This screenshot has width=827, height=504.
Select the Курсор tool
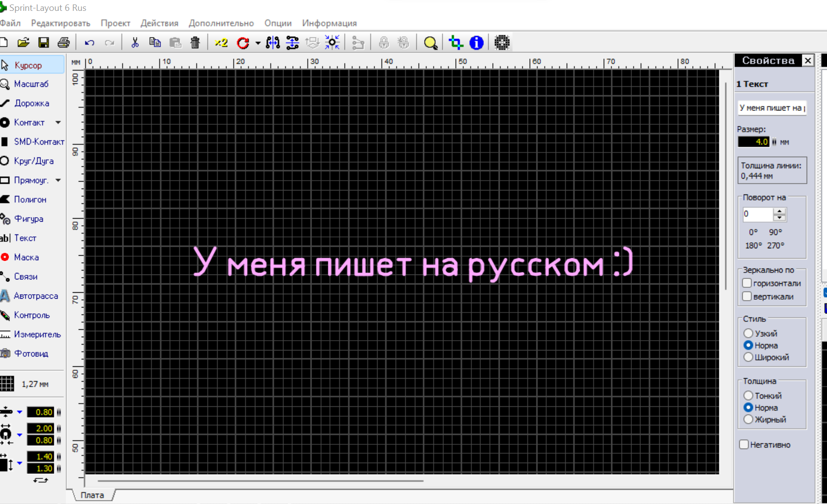[32, 65]
